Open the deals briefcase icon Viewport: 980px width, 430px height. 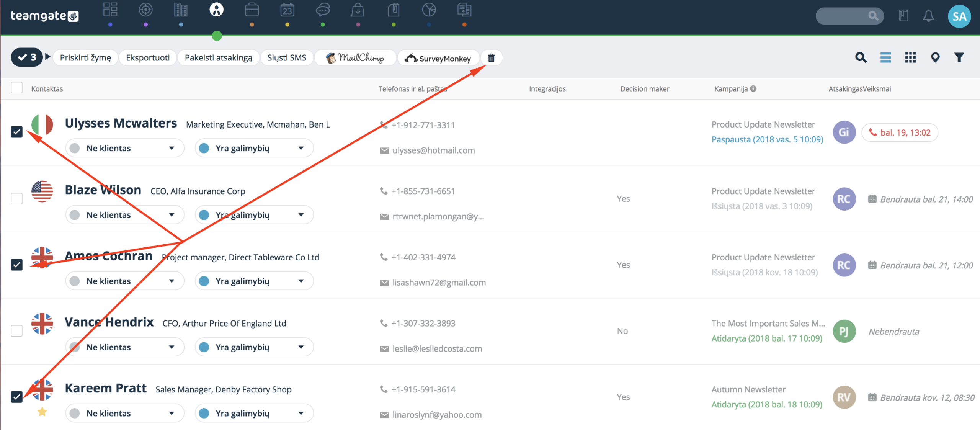pyautogui.click(x=252, y=10)
